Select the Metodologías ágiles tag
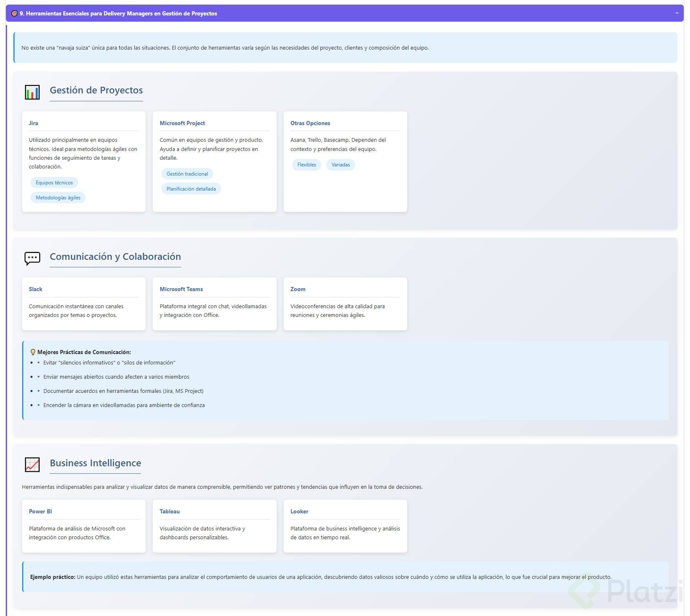 pos(58,198)
